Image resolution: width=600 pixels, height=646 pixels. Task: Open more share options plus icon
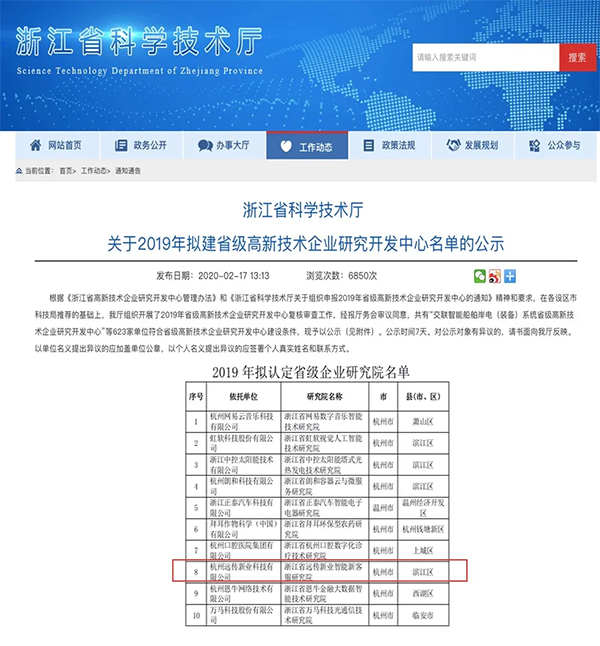tap(510, 275)
